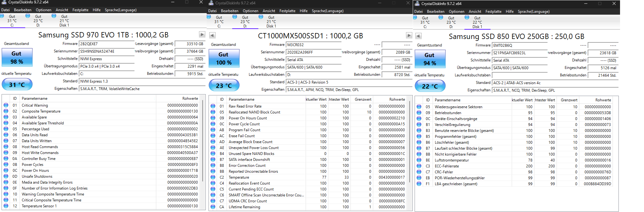Click status icon for Unused Spare NAND Blocks
644x212 pixels.
[x=213, y=153]
